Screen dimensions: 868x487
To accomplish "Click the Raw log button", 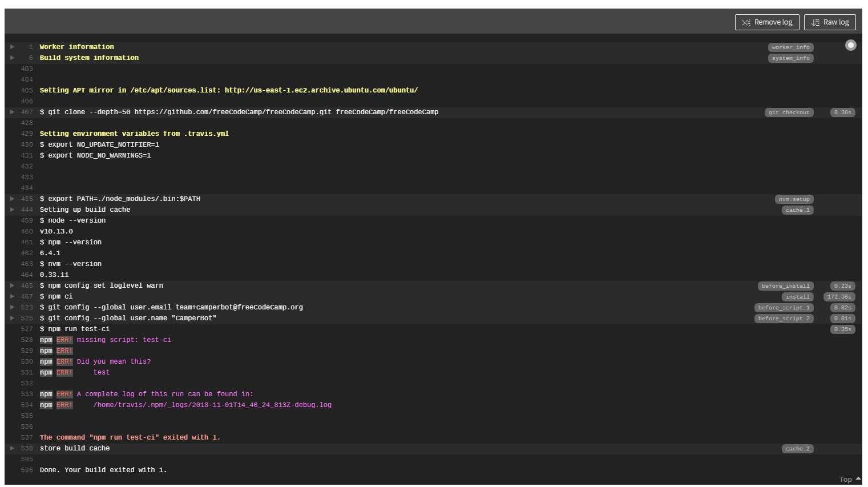I will [830, 22].
